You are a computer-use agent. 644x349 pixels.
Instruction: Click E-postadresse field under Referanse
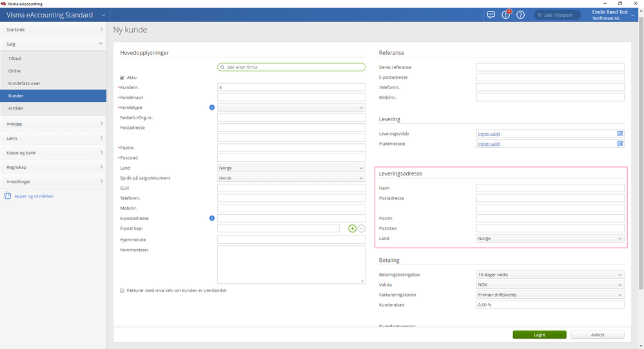pos(551,77)
